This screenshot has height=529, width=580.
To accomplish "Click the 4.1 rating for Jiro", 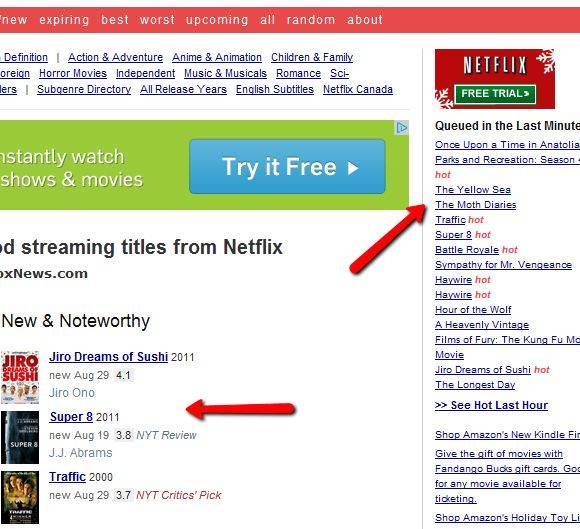I will (x=123, y=375).
